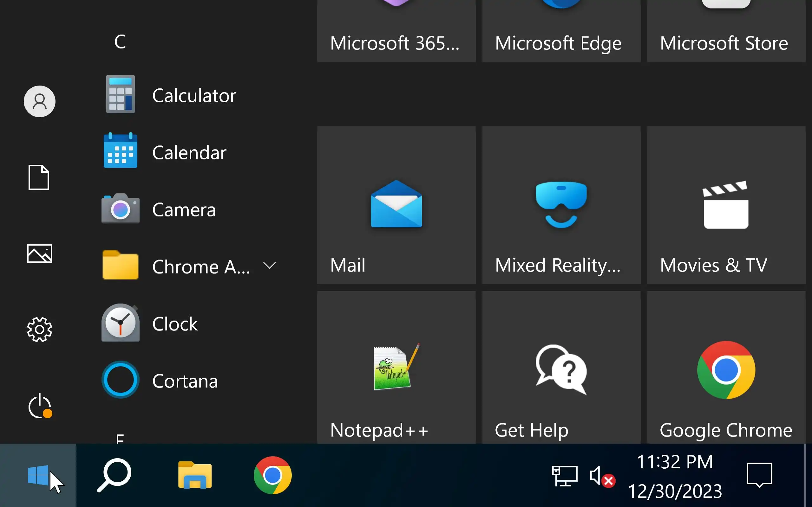Open the Mixed Reality Portal tile
Image resolution: width=812 pixels, height=507 pixels.
(561, 205)
